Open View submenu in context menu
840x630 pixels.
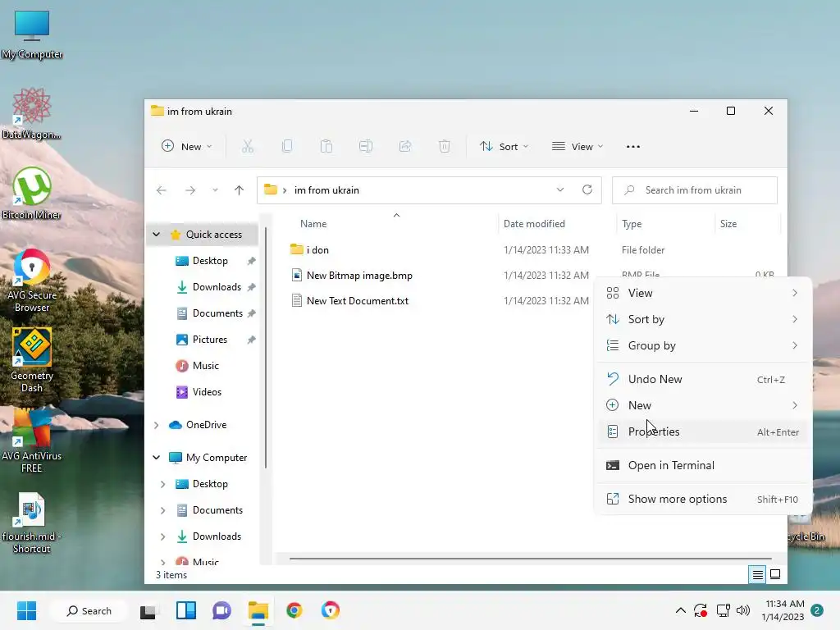702,293
